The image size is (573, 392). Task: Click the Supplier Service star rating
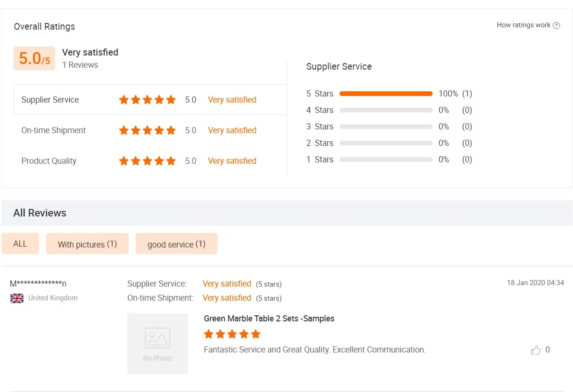pyautogui.click(x=147, y=100)
